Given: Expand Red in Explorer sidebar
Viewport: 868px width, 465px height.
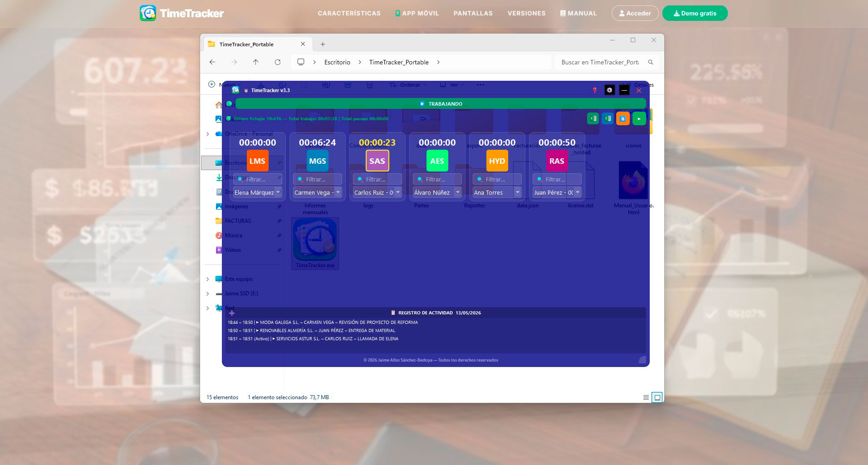Looking at the screenshot, I should 208,308.
